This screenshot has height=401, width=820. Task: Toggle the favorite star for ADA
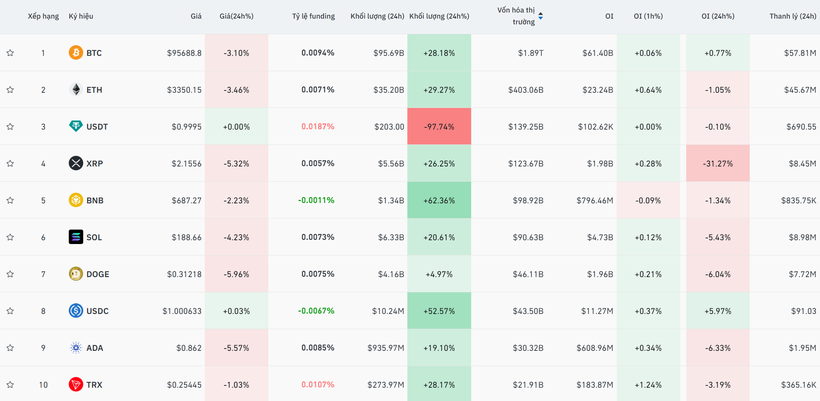coord(10,348)
